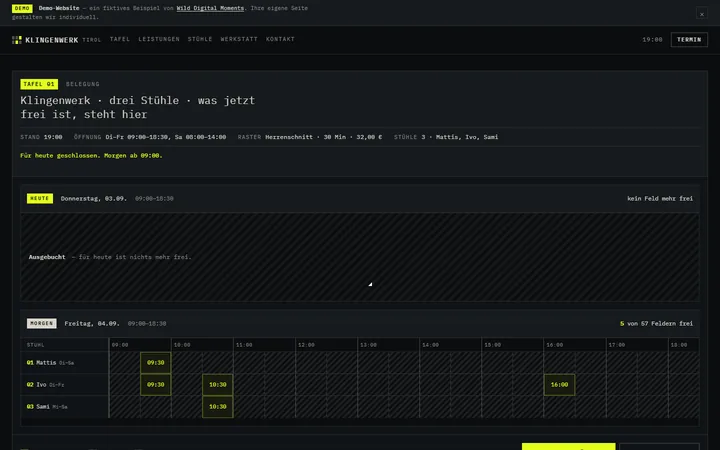Click the RASTER 'Herrenschnitt · 30 Min' info
Viewport: 720px width, 450px height.
tap(309, 137)
